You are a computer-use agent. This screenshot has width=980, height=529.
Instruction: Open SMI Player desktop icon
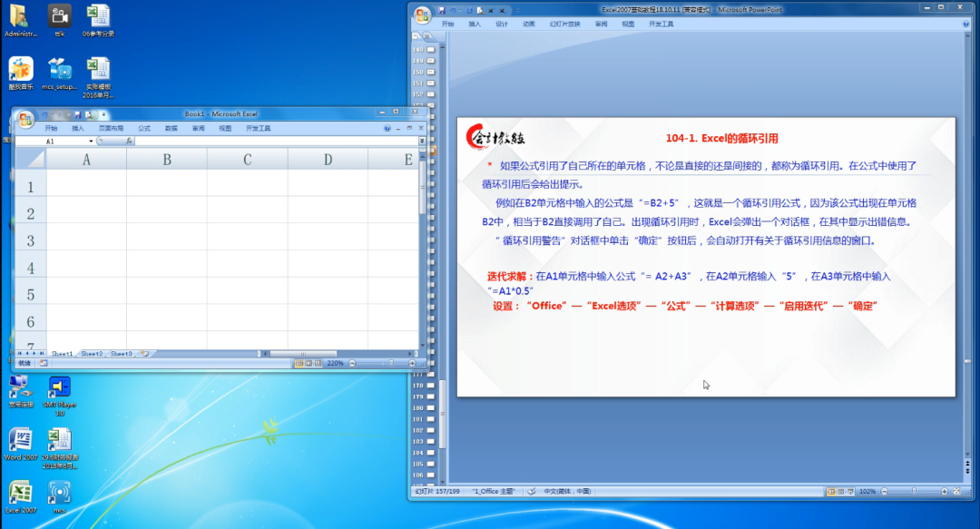point(59,397)
